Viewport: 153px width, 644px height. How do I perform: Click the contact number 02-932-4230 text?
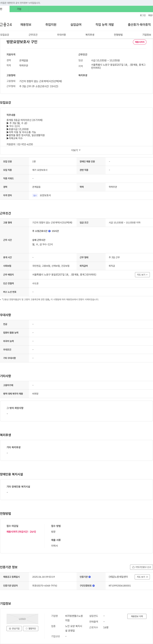coord(25,144)
